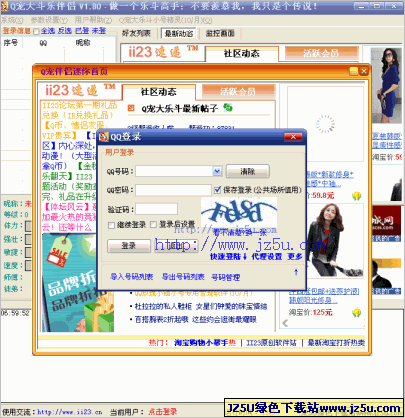Click the up arrow in the QQ登录 dialog

pyautogui.click(x=296, y=272)
